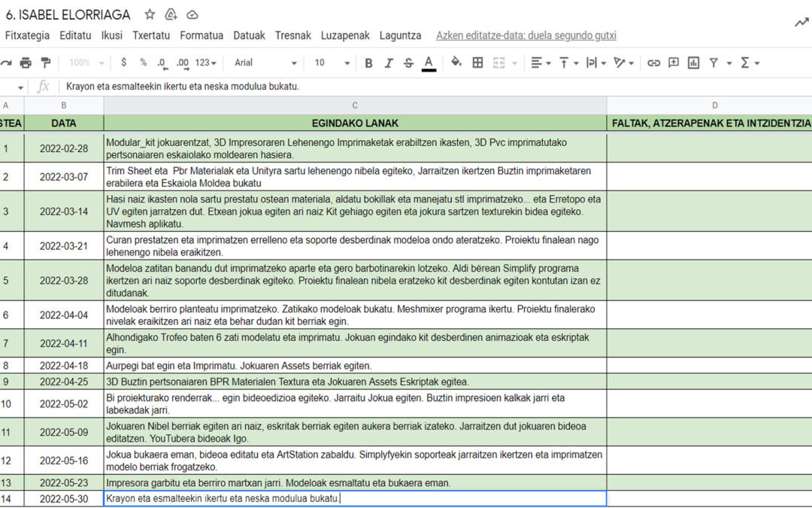This screenshot has height=508, width=812.
Task: Open the 123 number format dropdown
Action: [x=205, y=62]
